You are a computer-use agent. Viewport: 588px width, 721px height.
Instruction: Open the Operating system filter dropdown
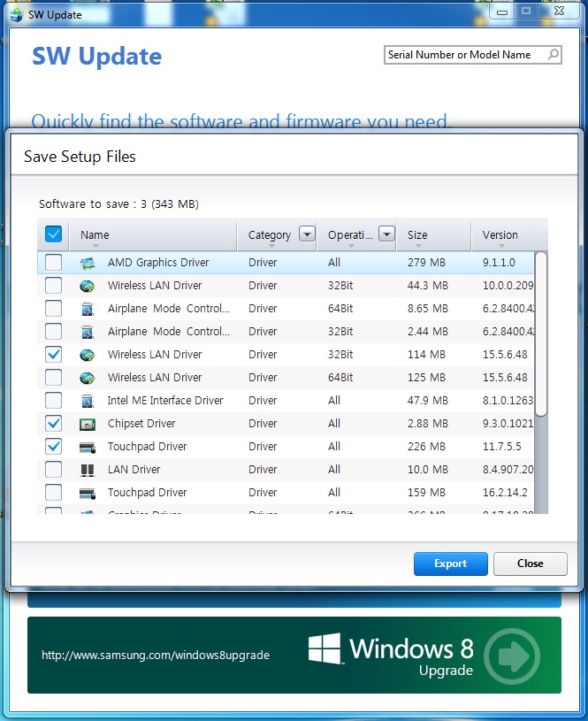point(386,234)
